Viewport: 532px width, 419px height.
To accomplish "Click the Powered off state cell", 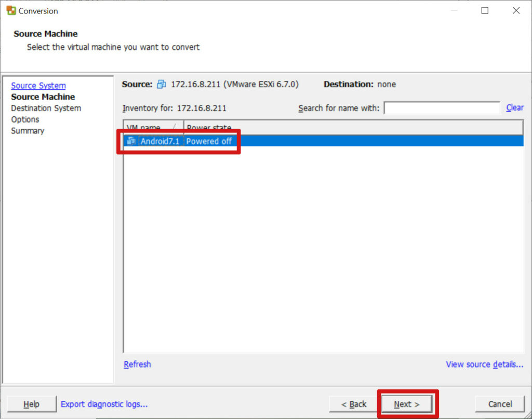I will [x=209, y=141].
